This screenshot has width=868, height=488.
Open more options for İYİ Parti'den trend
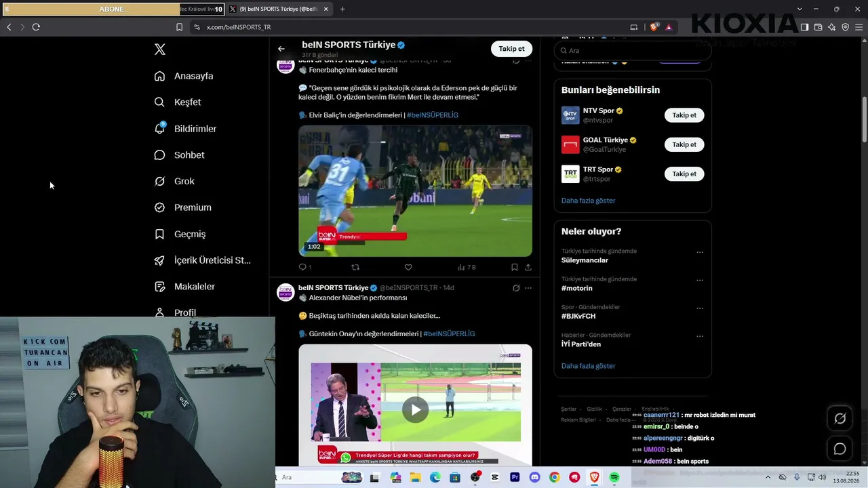(x=700, y=336)
